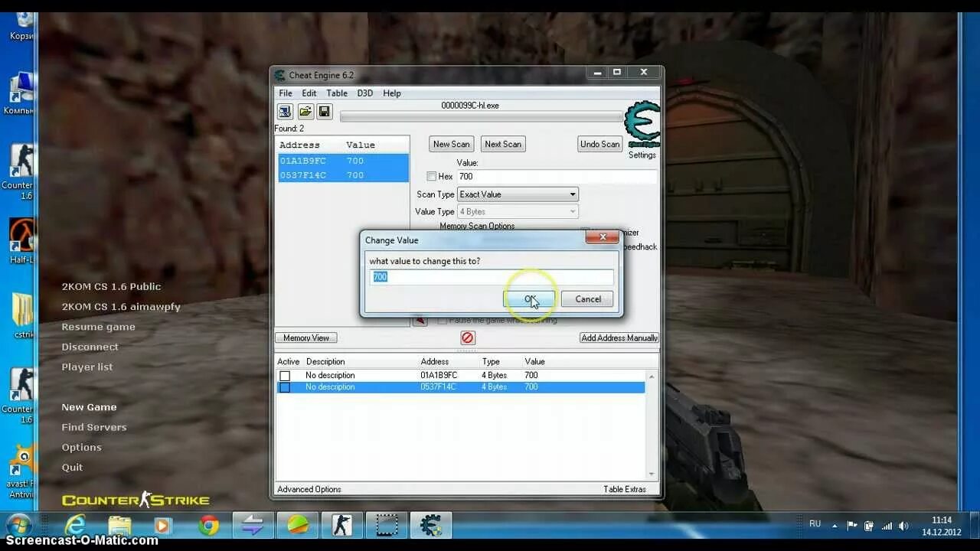Open Internet Explorer from the taskbar
980x551 pixels.
75,525
